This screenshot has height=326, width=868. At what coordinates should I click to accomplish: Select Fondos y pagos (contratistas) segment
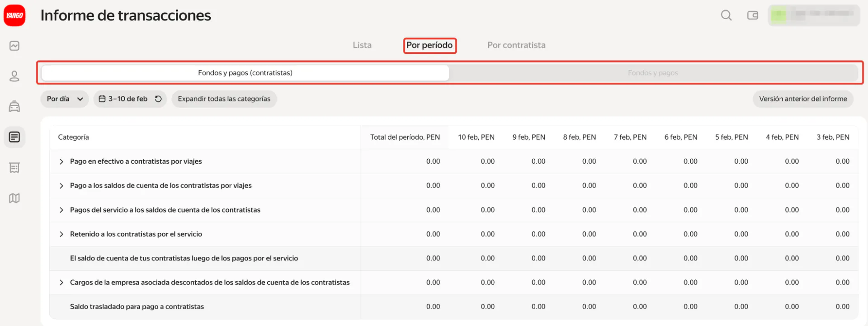point(245,73)
